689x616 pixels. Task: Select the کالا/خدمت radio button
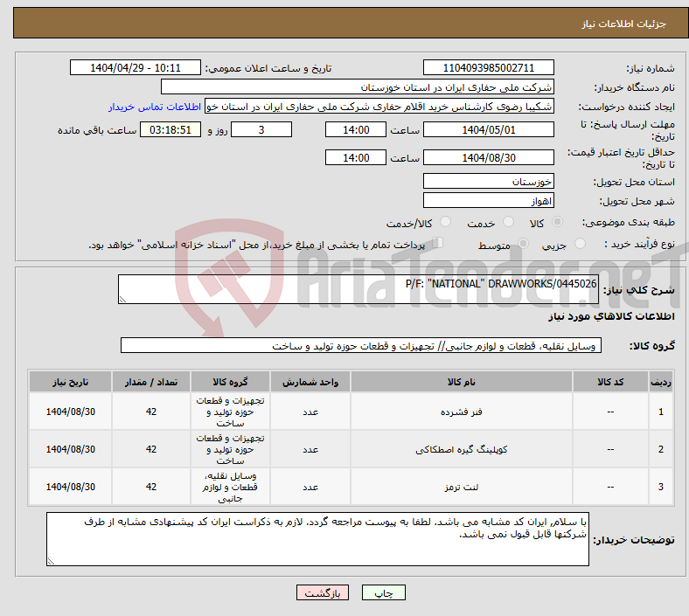(446, 222)
